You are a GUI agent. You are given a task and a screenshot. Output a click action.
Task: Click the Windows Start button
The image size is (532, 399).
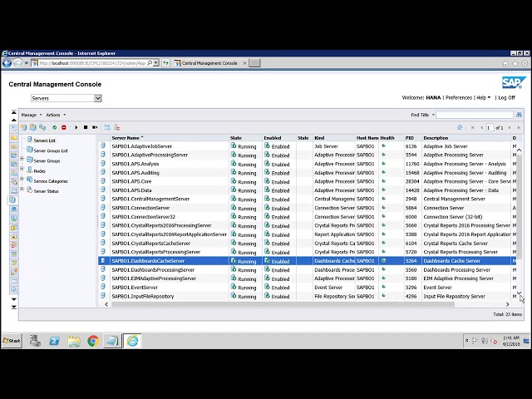[12, 341]
